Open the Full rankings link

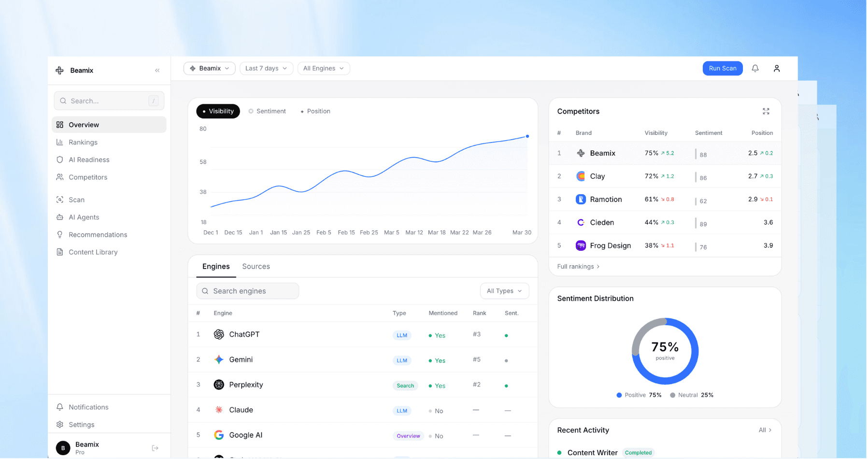point(579,267)
